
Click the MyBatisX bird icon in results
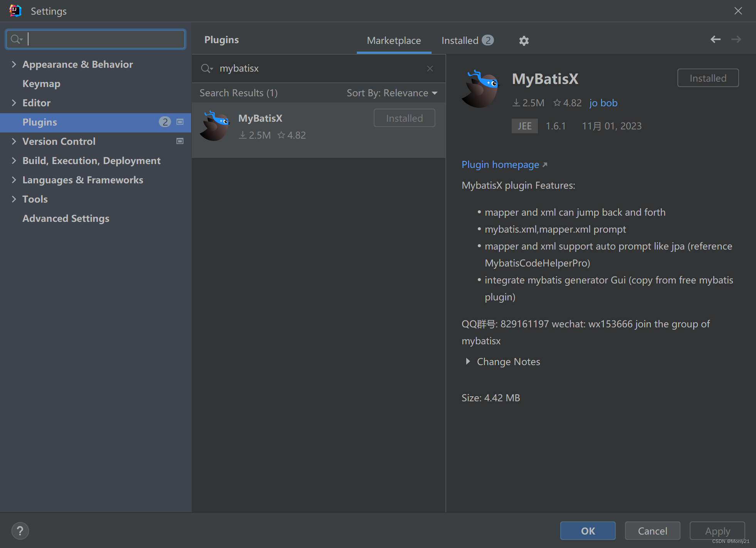pyautogui.click(x=215, y=126)
